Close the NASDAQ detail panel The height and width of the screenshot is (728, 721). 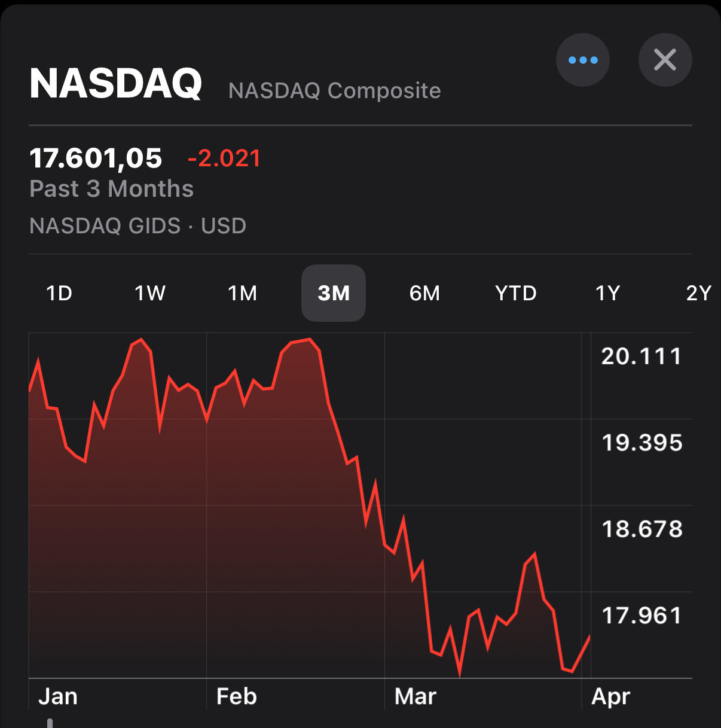665,60
